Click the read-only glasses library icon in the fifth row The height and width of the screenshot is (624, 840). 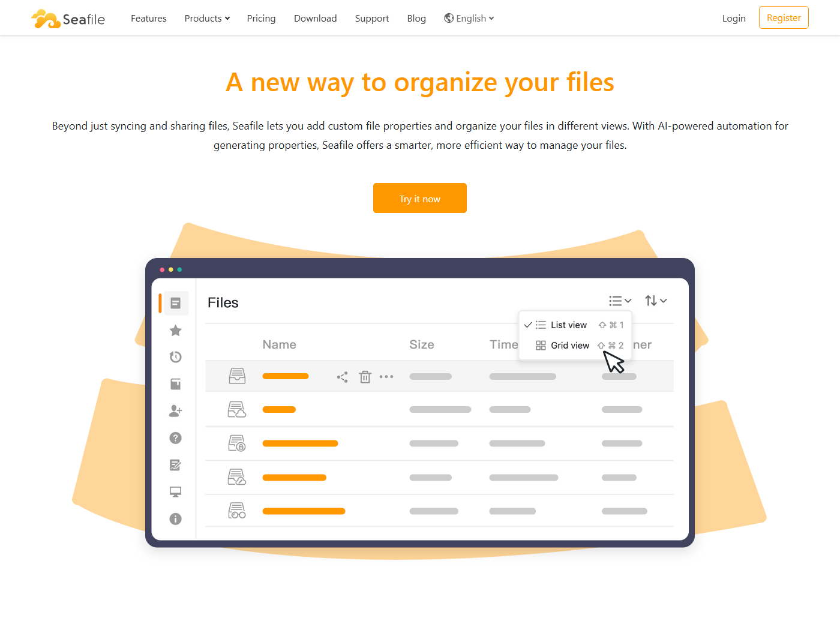(237, 511)
